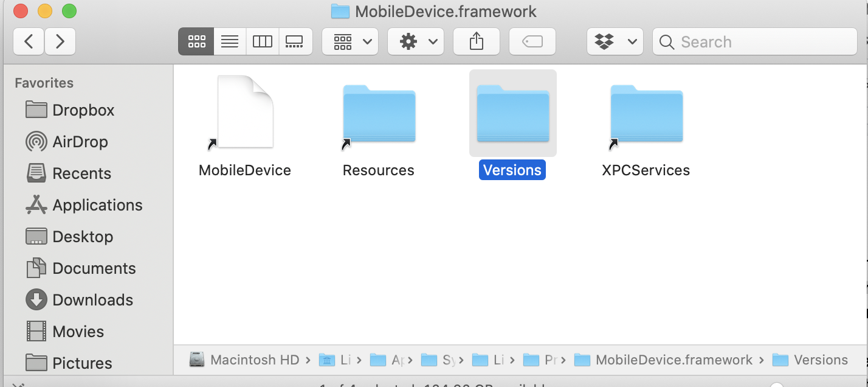
Task: Click the truncated Ap folder in path bar
Action: pos(387,360)
